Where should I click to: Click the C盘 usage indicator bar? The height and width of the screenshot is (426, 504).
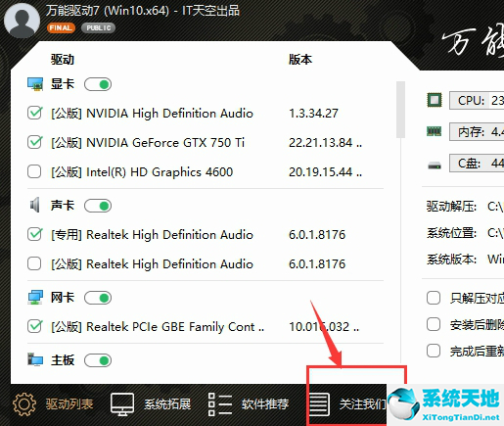tap(477, 163)
